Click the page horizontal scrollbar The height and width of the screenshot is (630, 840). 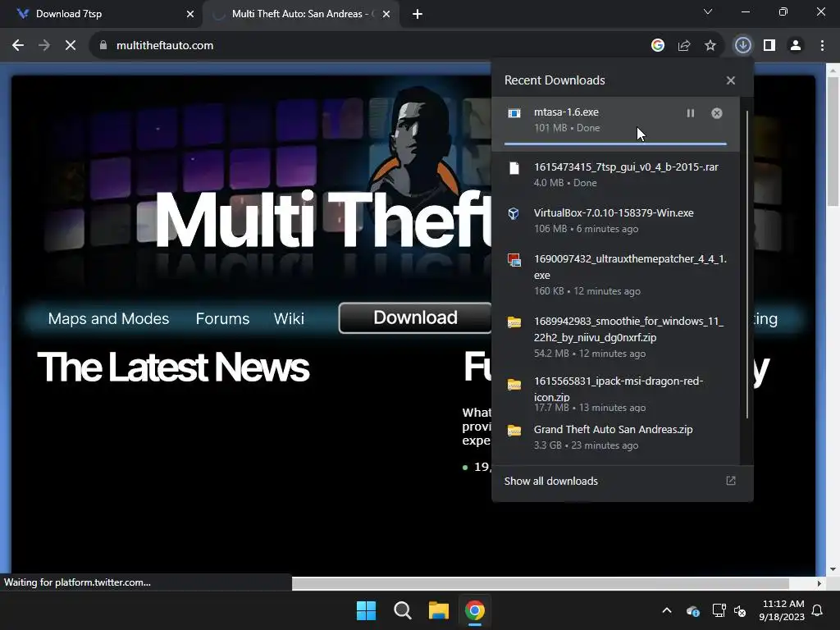pos(540,583)
